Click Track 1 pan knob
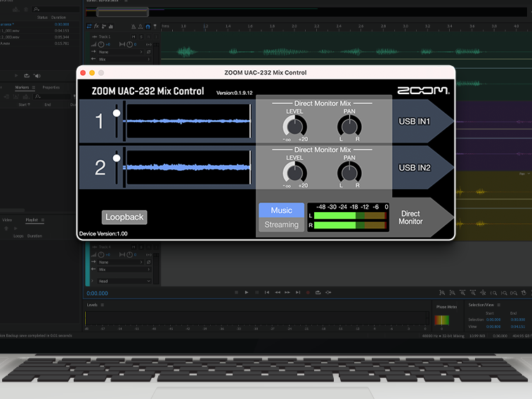 pos(129,44)
